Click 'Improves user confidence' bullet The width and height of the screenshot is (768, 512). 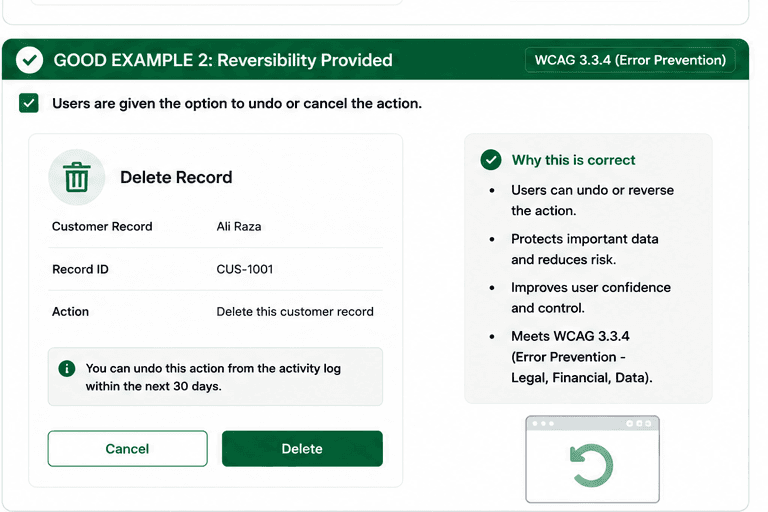(591, 297)
